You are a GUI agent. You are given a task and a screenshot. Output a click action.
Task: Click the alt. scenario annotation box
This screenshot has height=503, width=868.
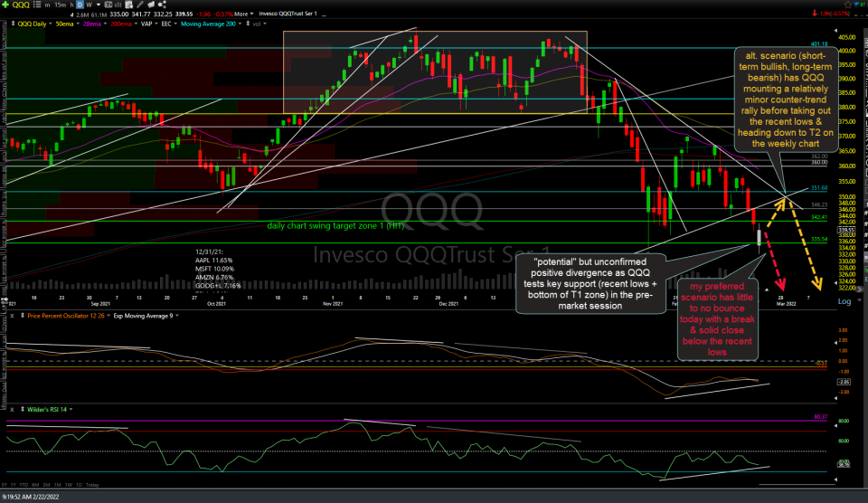coord(785,100)
